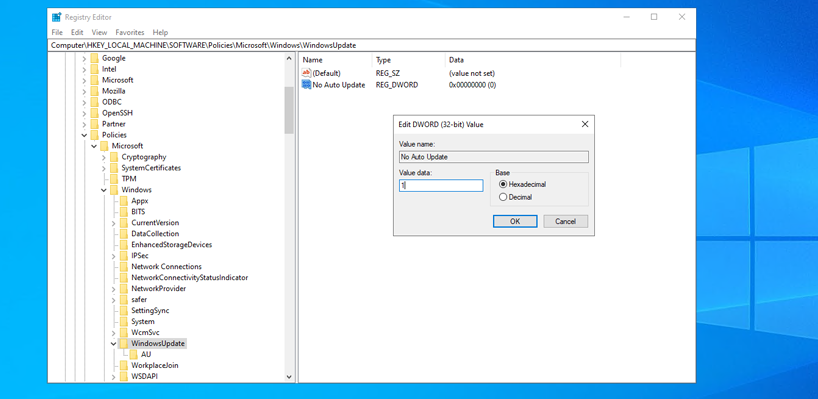Click the AU subkey folder icon
The image size is (818, 399).
click(134, 354)
